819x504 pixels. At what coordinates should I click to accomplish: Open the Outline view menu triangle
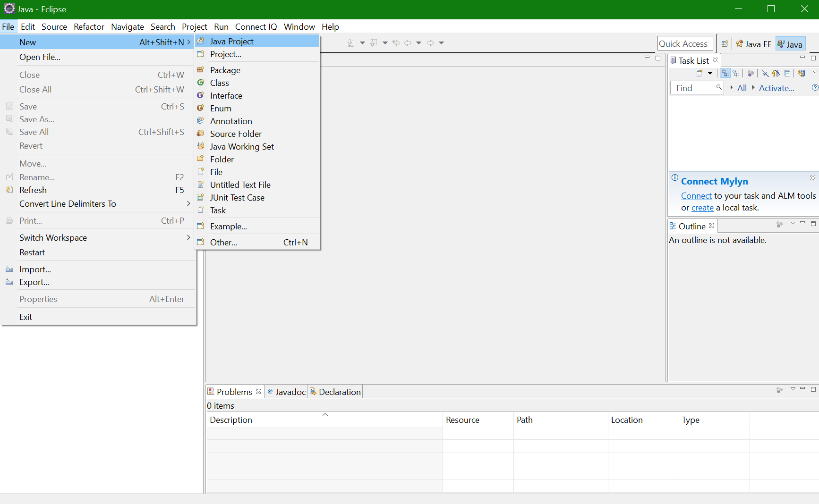pyautogui.click(x=793, y=223)
